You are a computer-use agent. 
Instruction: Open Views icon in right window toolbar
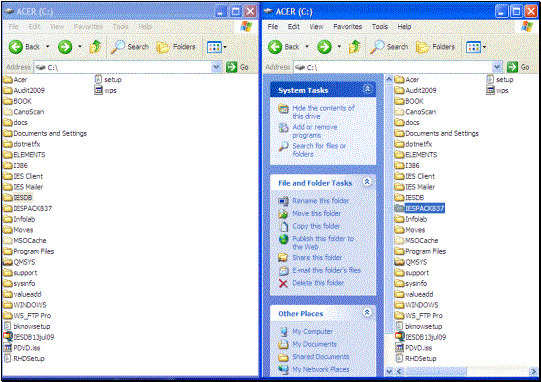(x=473, y=47)
